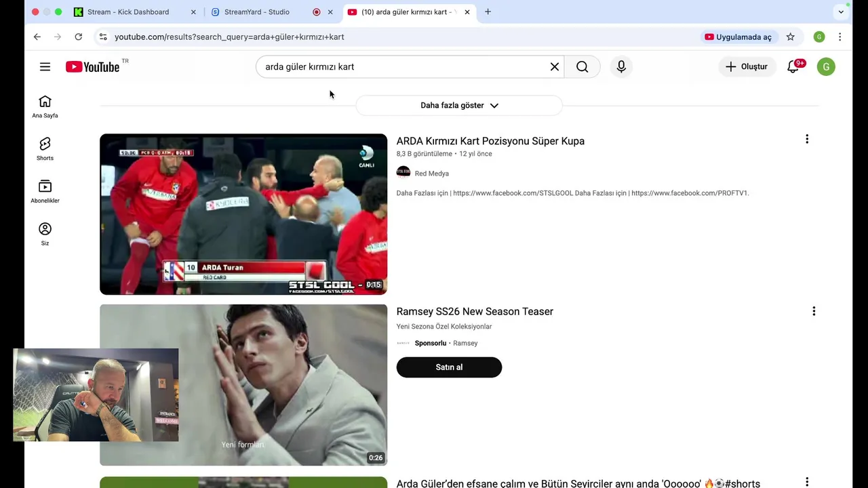The image size is (868, 488).
Task: Close the StreamYard - Studio tab
Action: [330, 12]
